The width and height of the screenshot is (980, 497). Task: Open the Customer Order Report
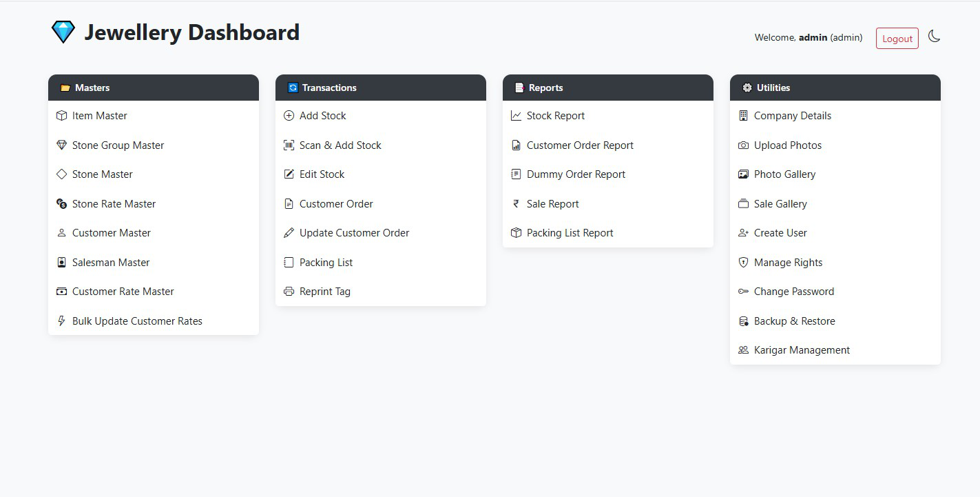[x=581, y=145]
